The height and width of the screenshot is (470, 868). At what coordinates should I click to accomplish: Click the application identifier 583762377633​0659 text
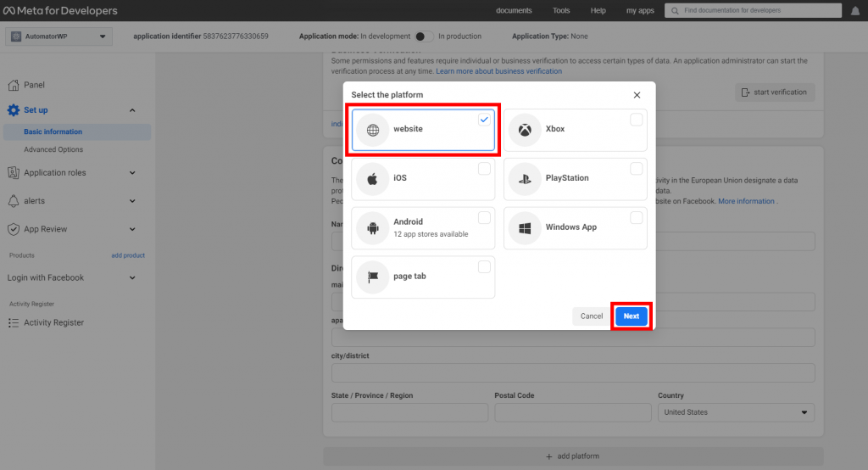[x=201, y=36]
